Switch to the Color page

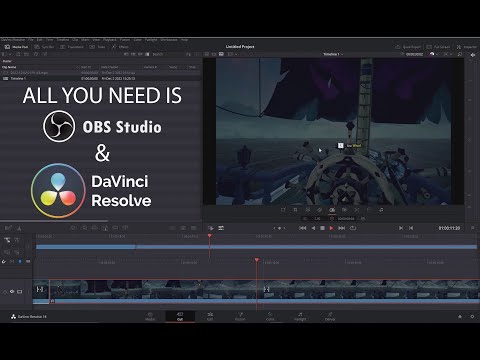270,316
